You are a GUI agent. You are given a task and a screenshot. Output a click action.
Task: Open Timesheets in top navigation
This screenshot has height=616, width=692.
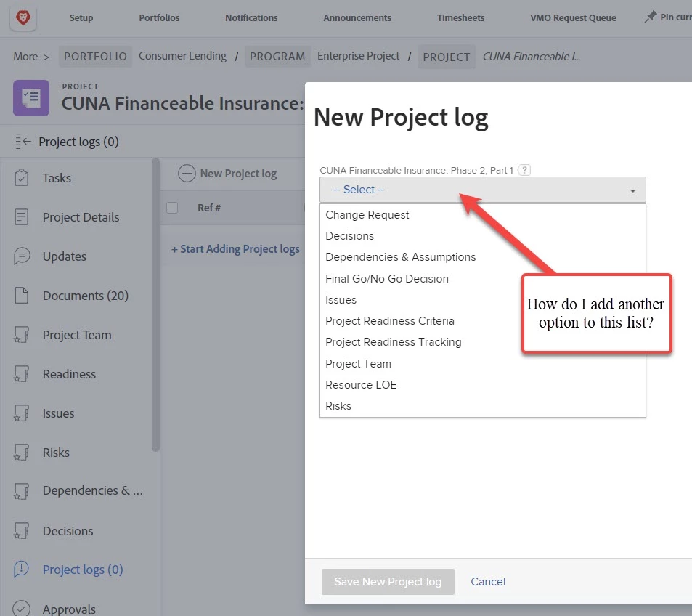(461, 17)
